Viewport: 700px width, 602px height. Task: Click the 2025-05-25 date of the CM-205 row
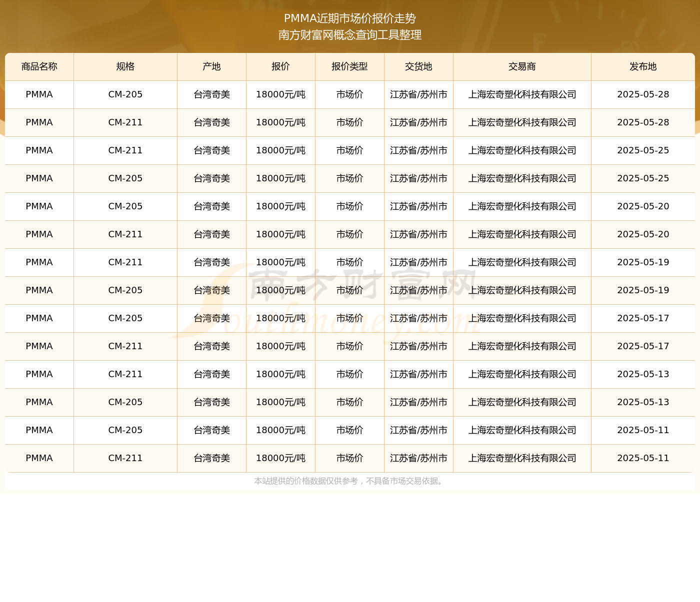click(643, 178)
